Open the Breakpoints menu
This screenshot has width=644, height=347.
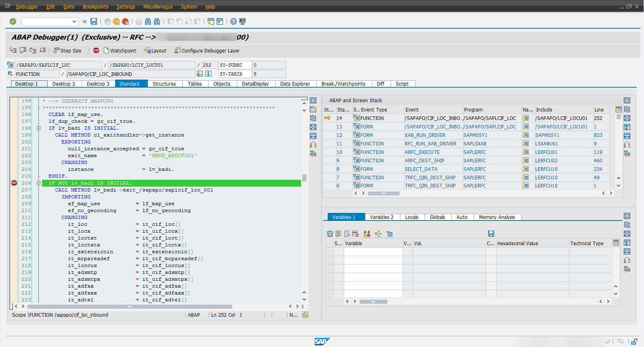pos(95,7)
